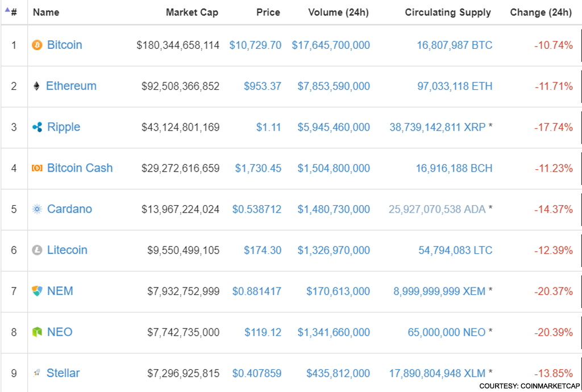Open the Ethereum coin page link
Viewport: 582px width, 392px height.
[71, 86]
